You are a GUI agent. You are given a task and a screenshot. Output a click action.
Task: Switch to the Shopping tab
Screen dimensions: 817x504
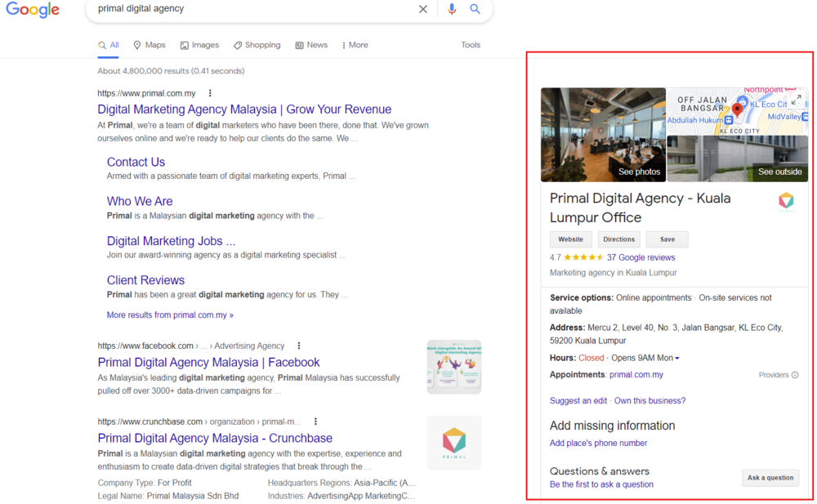[257, 46]
